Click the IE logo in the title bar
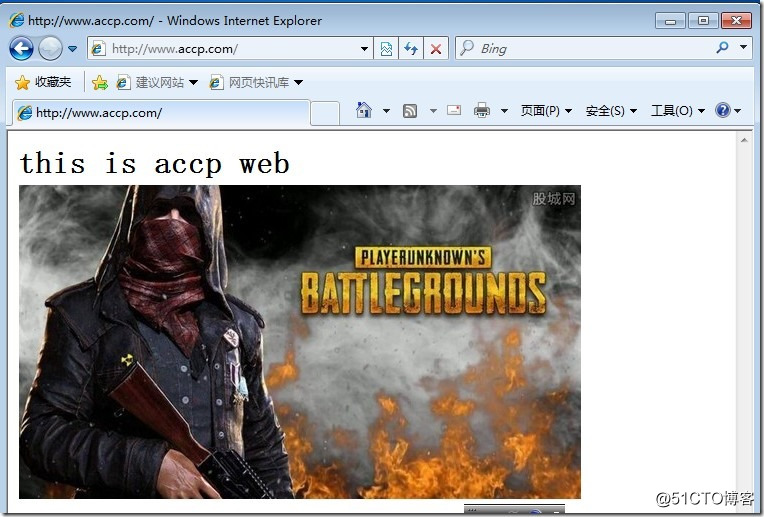This screenshot has width=764, height=517. (x=16, y=20)
